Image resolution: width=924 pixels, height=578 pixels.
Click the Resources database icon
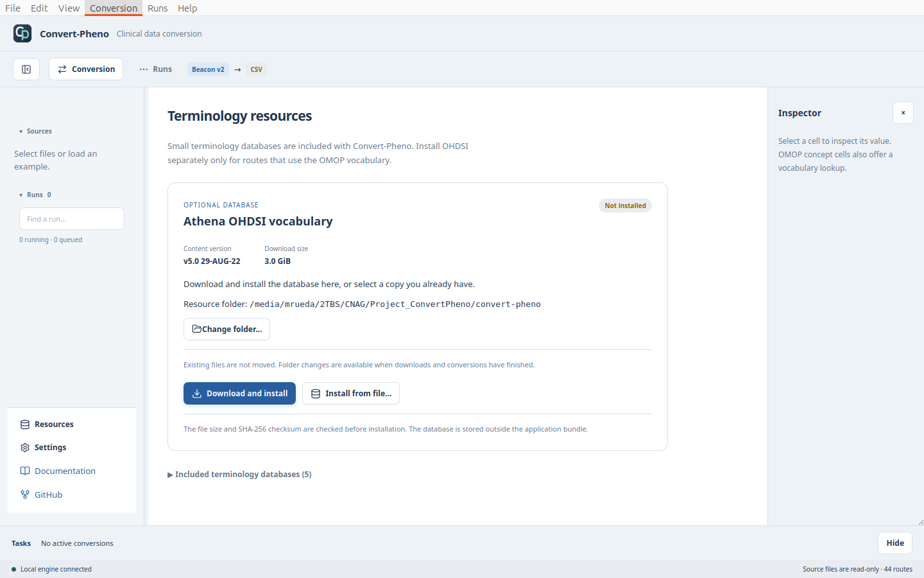pyautogui.click(x=25, y=425)
